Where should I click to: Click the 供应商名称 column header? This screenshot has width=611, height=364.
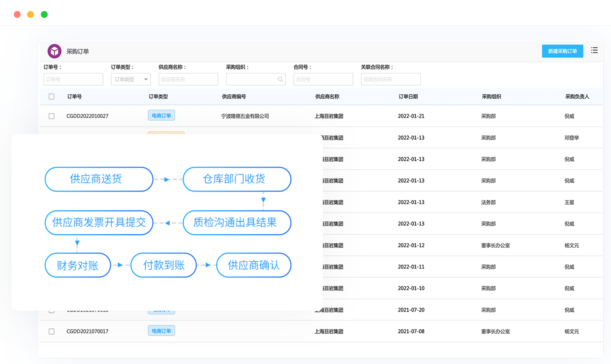coord(327,97)
